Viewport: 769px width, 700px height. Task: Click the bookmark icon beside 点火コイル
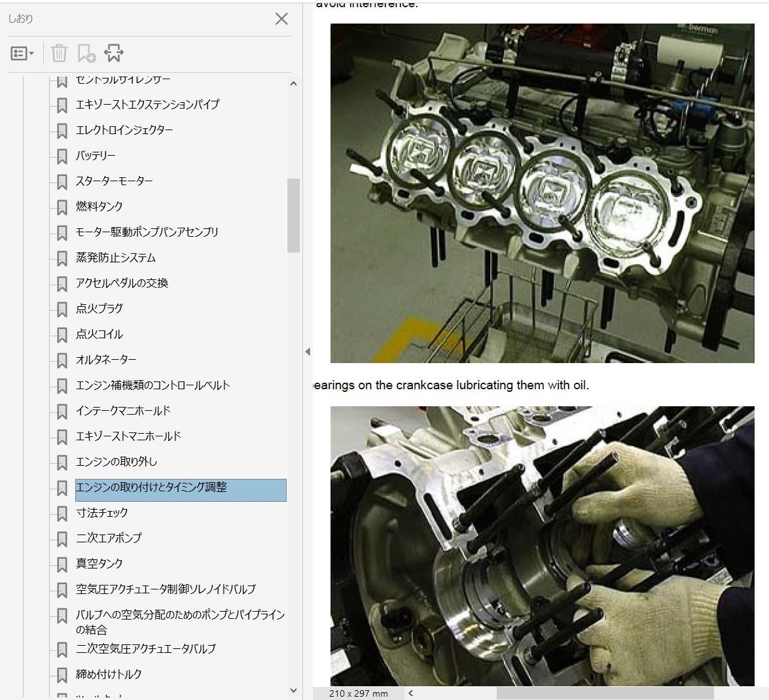point(62,335)
